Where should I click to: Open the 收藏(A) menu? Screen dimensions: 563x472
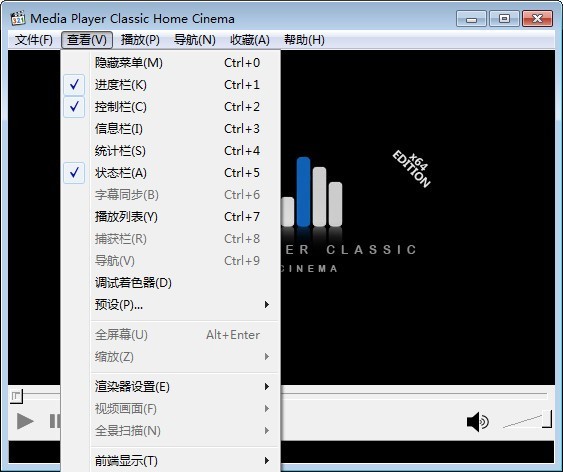tap(250, 39)
